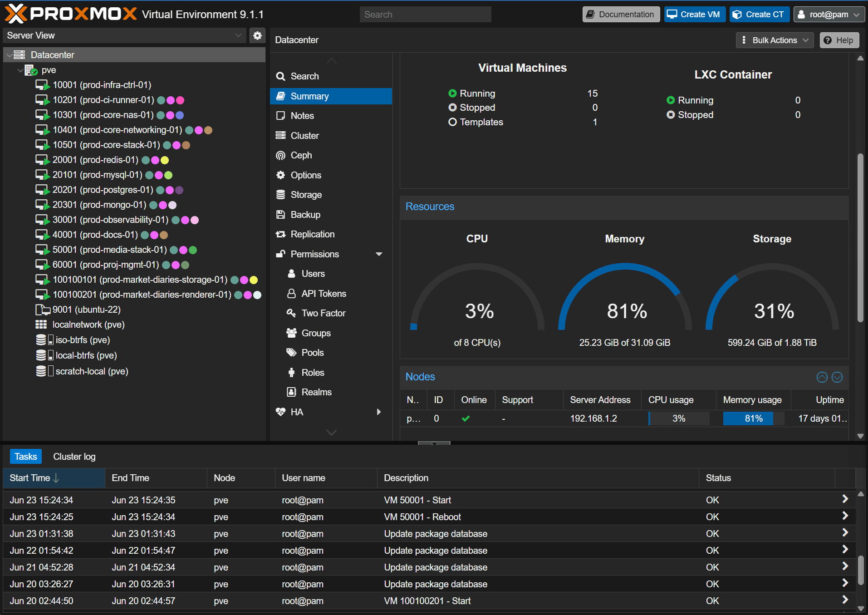Open Roles via its person icon

coord(292,373)
